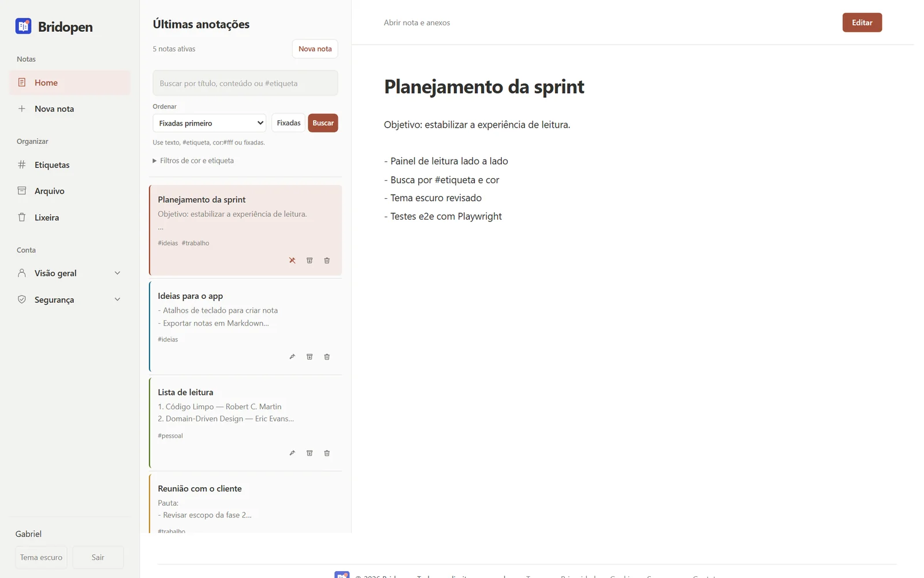Click the Gabriel user name
This screenshot has height=578, width=924.
28,534
